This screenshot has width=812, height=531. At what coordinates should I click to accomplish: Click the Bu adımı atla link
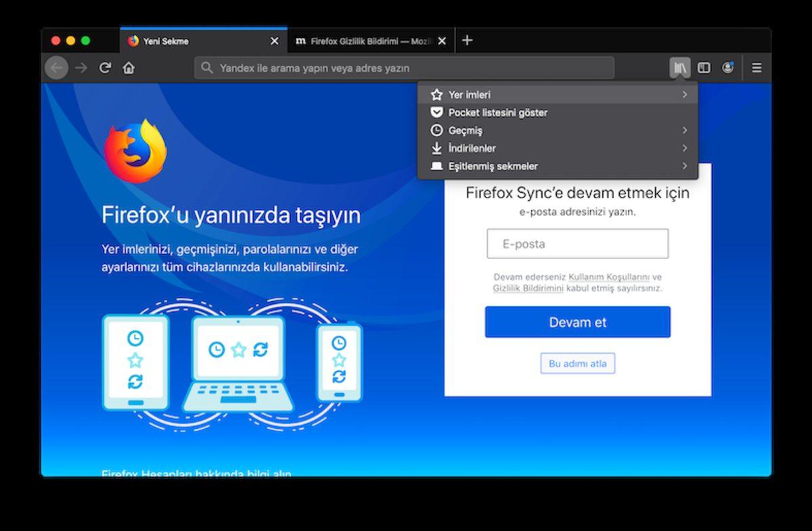pos(577,363)
